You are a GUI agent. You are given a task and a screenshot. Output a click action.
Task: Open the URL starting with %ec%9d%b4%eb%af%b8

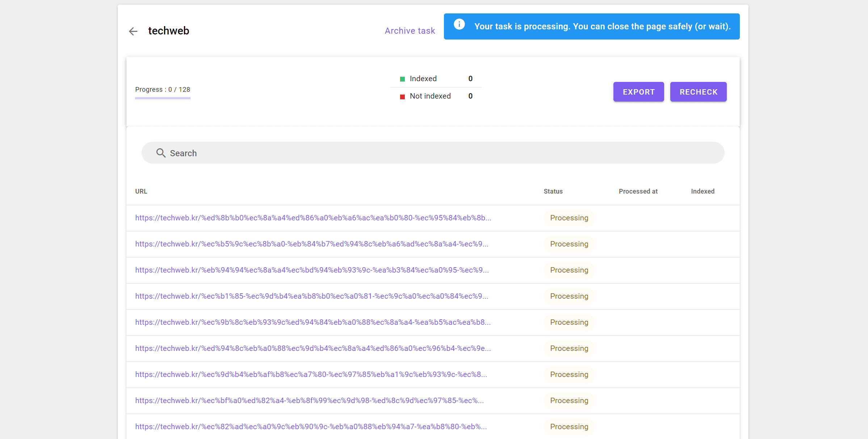point(311,374)
